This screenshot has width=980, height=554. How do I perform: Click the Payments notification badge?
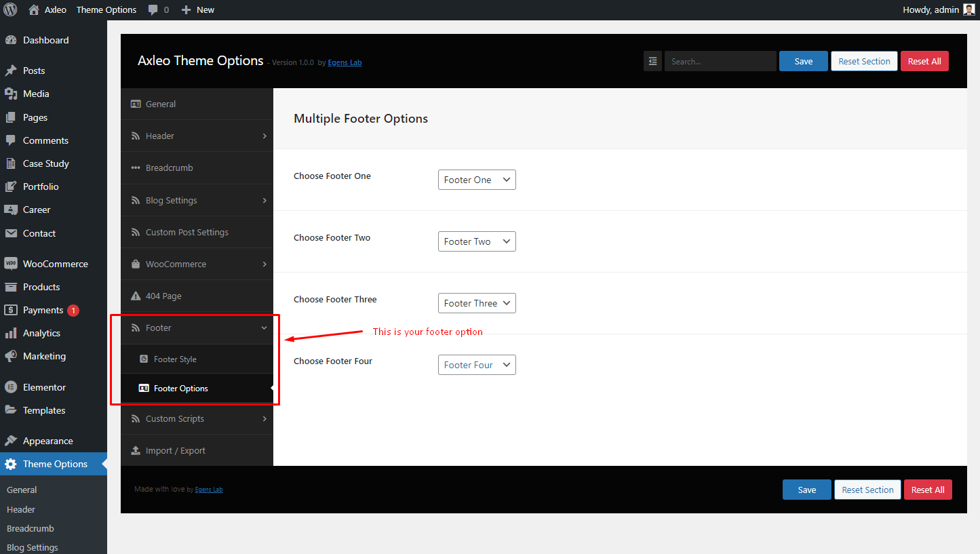(x=73, y=311)
